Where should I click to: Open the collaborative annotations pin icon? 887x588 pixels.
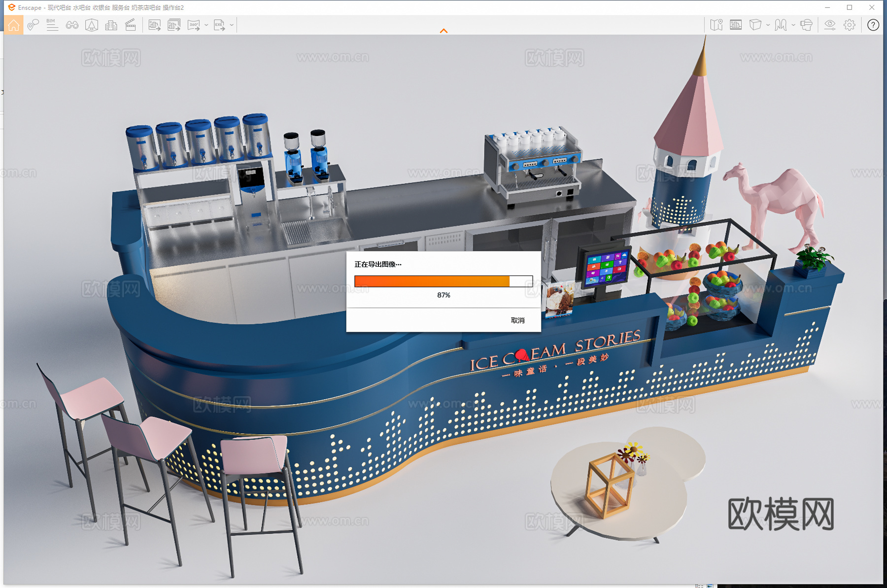33,25
